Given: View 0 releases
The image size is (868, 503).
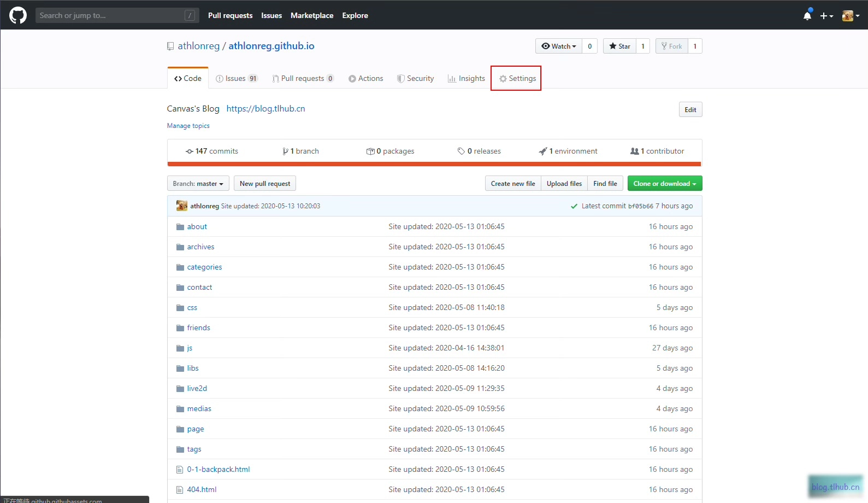Looking at the screenshot, I should [479, 151].
